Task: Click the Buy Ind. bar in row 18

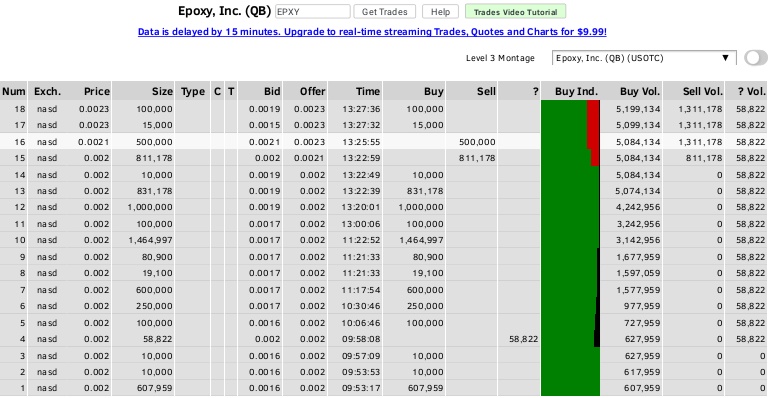Action: click(x=571, y=109)
